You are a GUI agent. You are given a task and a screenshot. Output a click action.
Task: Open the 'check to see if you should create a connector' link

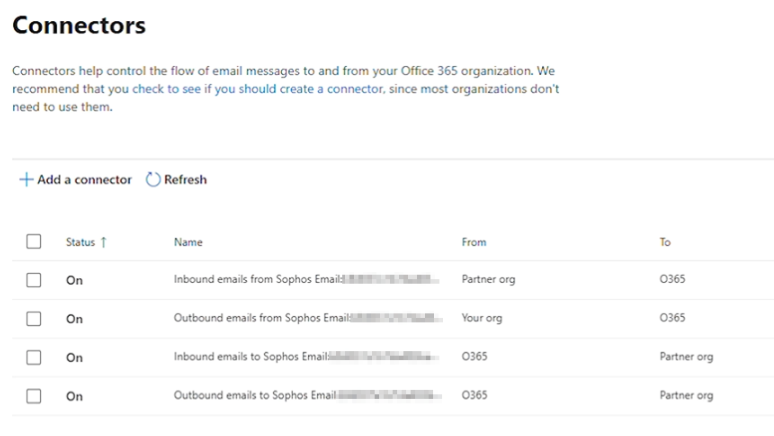tap(257, 89)
